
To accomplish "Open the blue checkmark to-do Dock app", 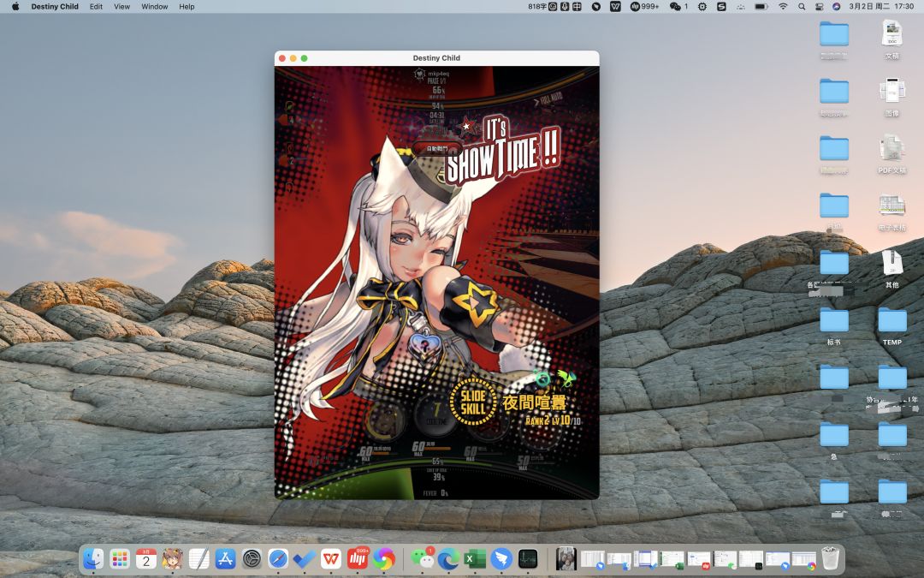I will click(305, 558).
